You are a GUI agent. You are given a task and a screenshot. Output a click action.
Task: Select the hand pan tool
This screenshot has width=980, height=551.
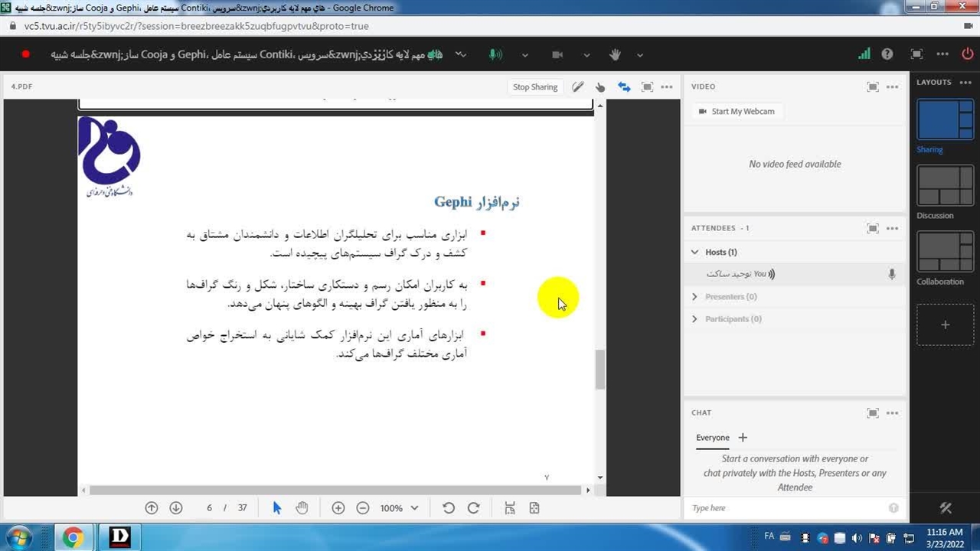(x=302, y=508)
